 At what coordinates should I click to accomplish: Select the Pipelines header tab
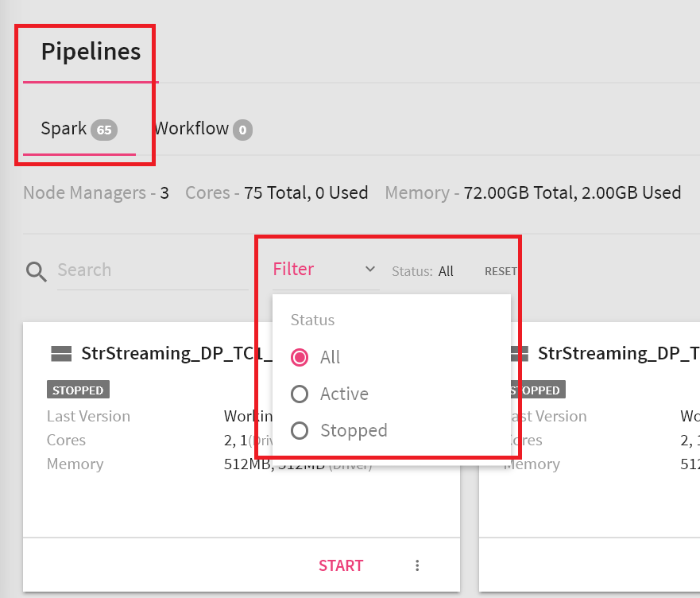click(x=91, y=52)
